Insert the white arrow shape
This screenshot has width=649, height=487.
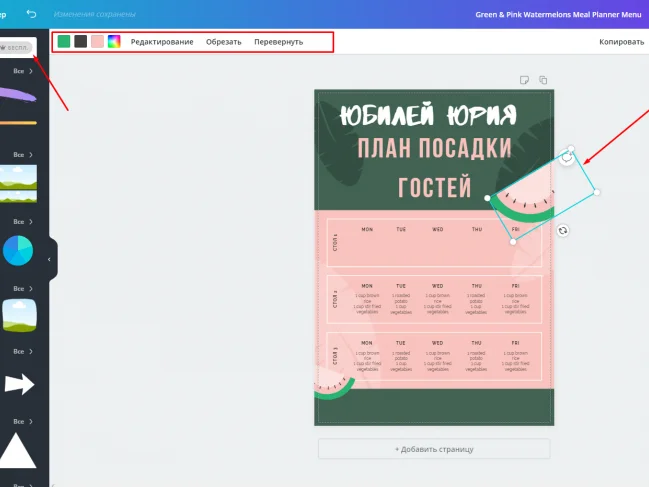19,384
